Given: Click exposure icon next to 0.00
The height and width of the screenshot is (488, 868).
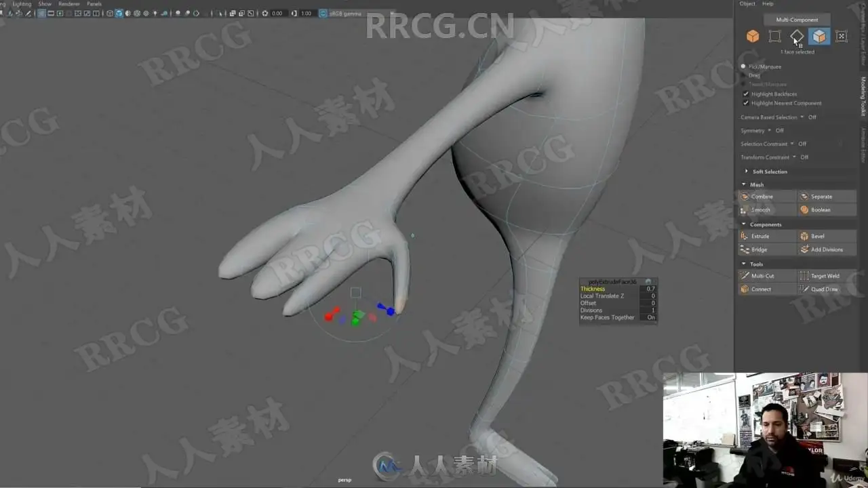Looking at the screenshot, I should (x=265, y=13).
